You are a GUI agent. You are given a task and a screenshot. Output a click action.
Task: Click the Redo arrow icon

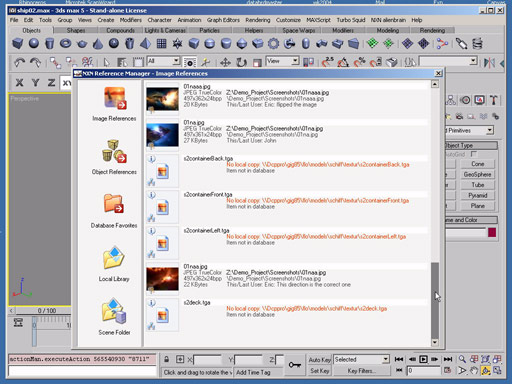pyautogui.click(x=35, y=62)
